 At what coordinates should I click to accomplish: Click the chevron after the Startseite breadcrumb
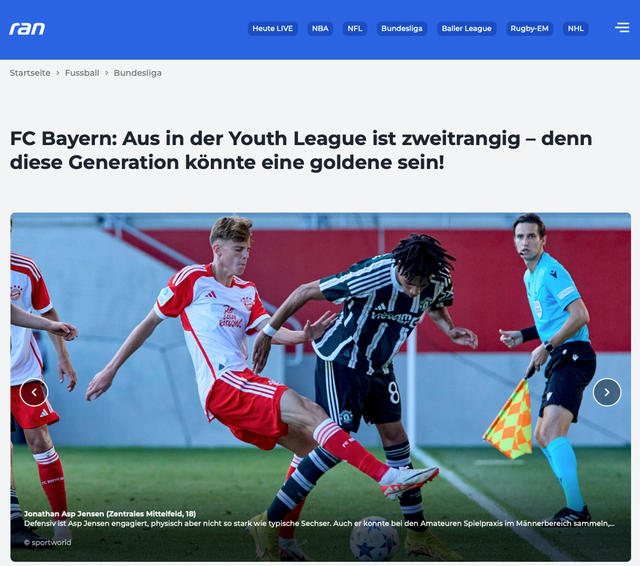(x=58, y=73)
